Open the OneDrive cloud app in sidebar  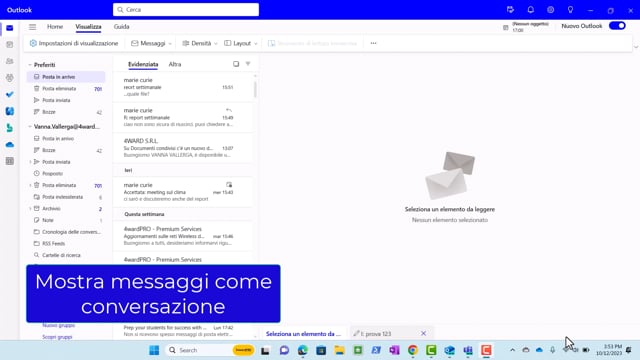click(x=10, y=144)
